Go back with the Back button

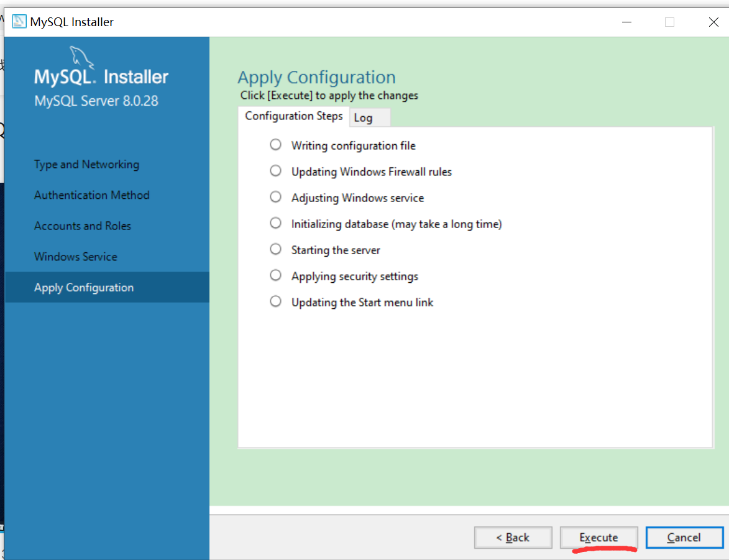coord(513,537)
